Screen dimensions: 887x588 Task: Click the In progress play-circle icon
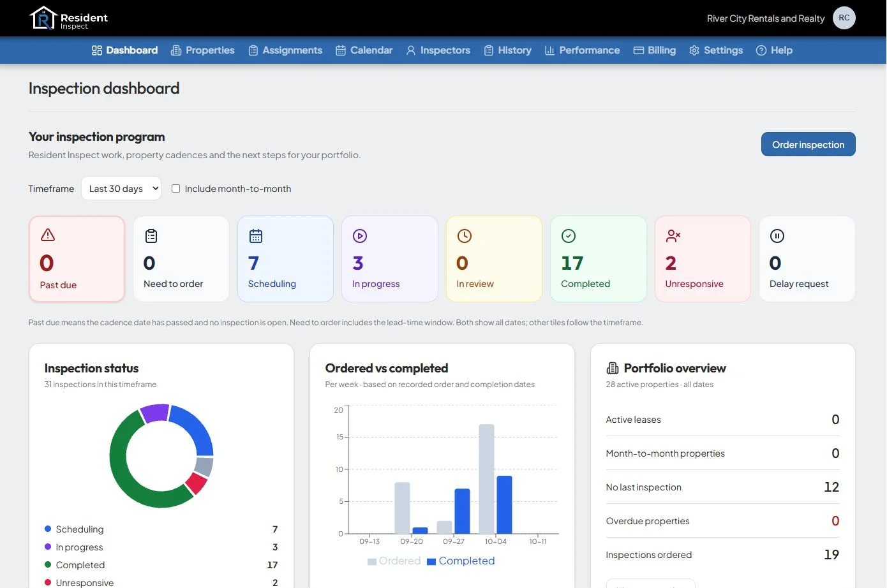tap(360, 236)
